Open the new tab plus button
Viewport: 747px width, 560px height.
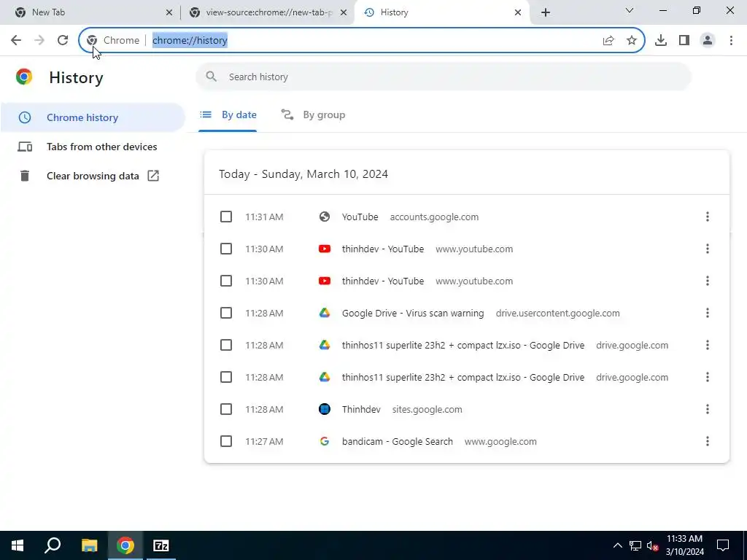[x=546, y=12]
